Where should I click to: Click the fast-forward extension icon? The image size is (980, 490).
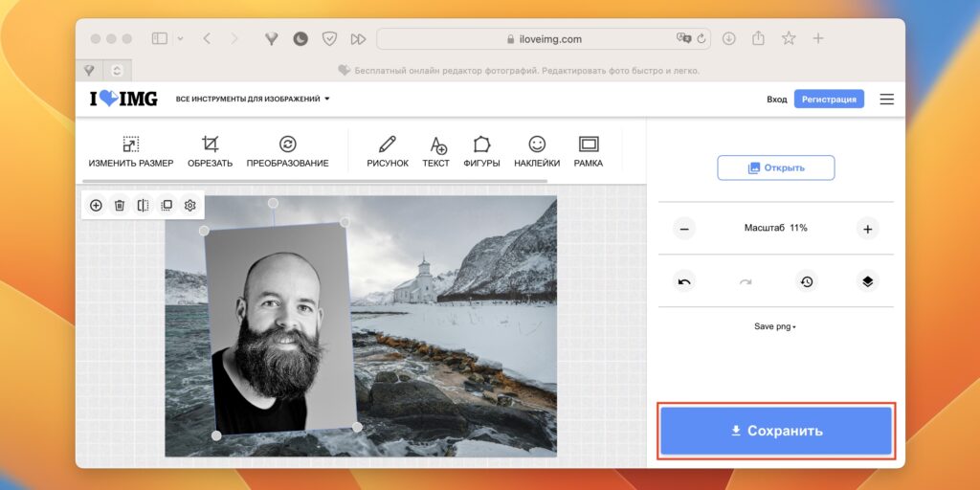358,38
